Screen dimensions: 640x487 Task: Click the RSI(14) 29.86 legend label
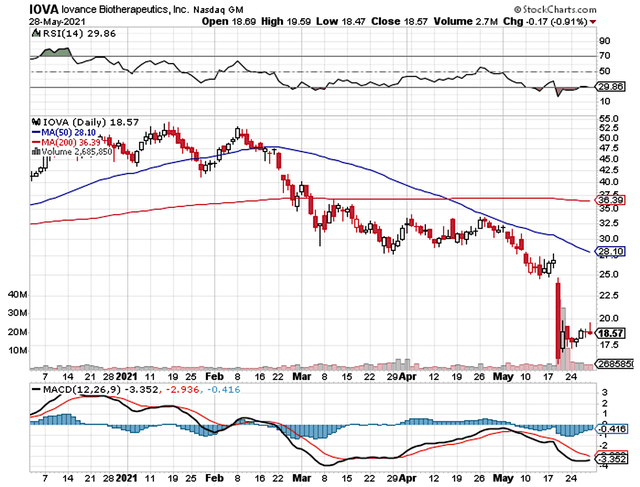(x=80, y=33)
